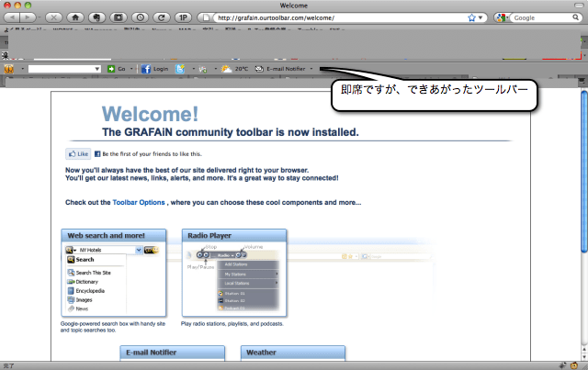Click 'Be the first of your friends' text
The image size is (588, 370).
tap(152, 153)
